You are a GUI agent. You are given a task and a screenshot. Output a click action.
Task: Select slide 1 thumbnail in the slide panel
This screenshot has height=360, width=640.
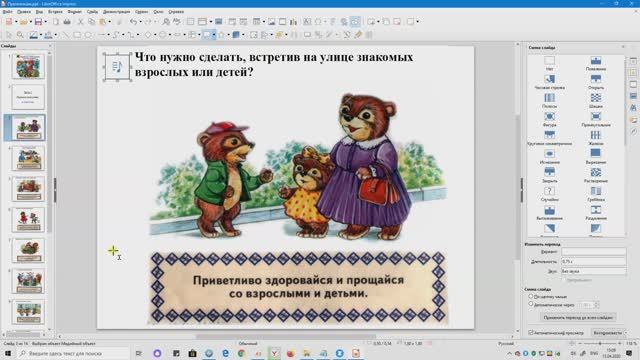[28, 66]
